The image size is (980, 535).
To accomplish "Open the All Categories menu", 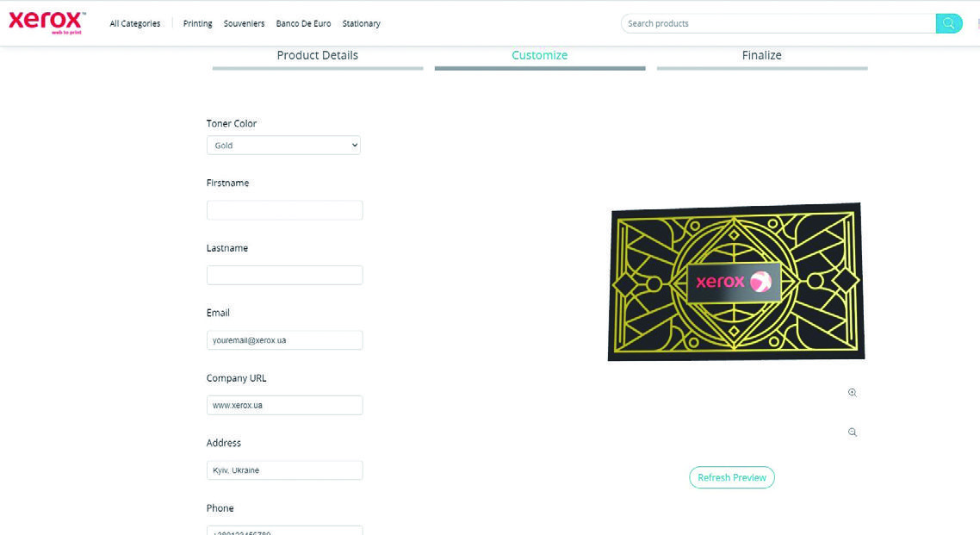I will [135, 23].
